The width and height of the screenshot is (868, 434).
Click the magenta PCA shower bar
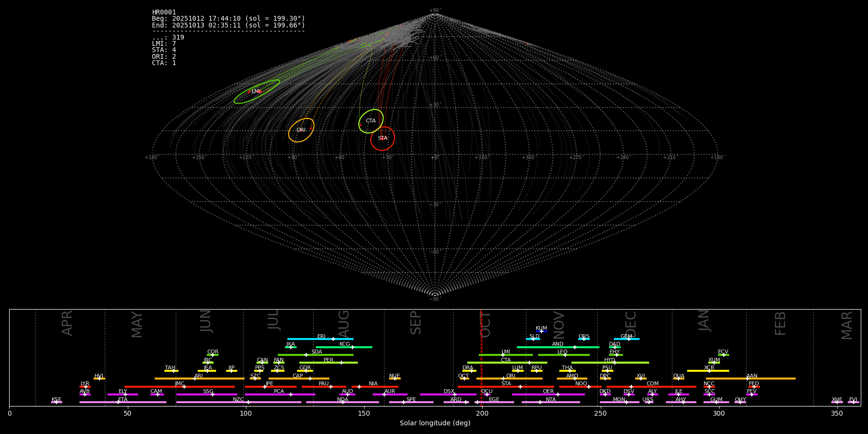coord(280,394)
